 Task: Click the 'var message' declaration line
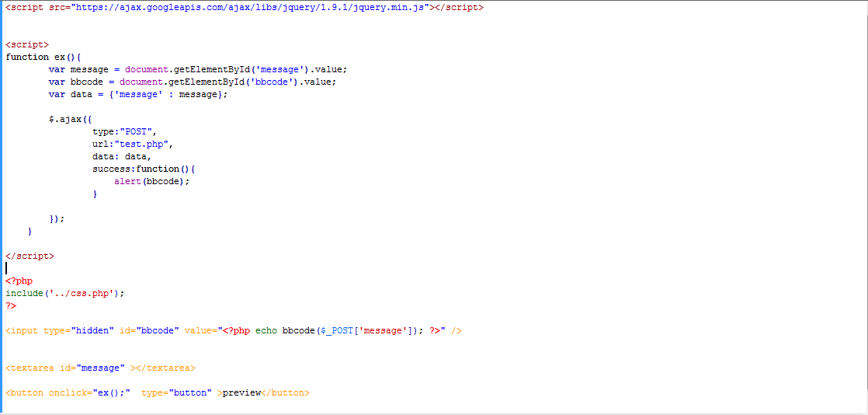tap(198, 69)
